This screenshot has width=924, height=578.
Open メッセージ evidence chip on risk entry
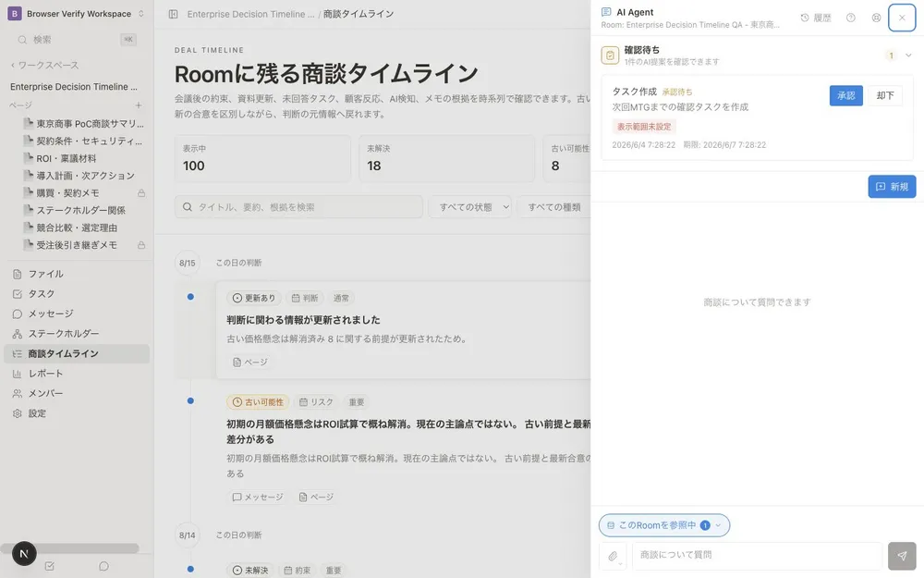pyautogui.click(x=258, y=498)
